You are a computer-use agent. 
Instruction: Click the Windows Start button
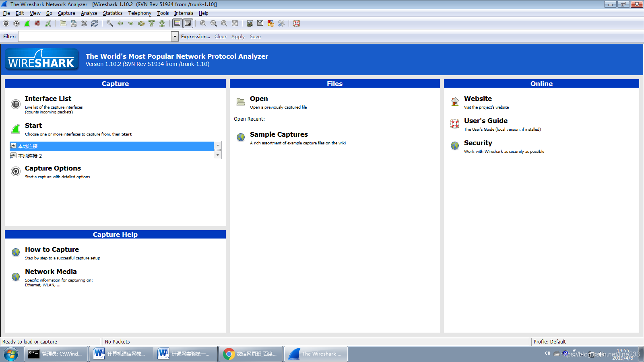click(11, 354)
